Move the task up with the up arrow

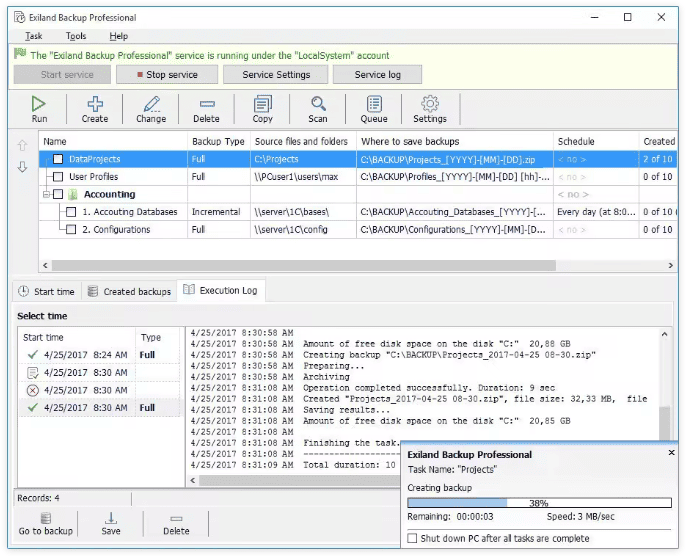[22, 145]
